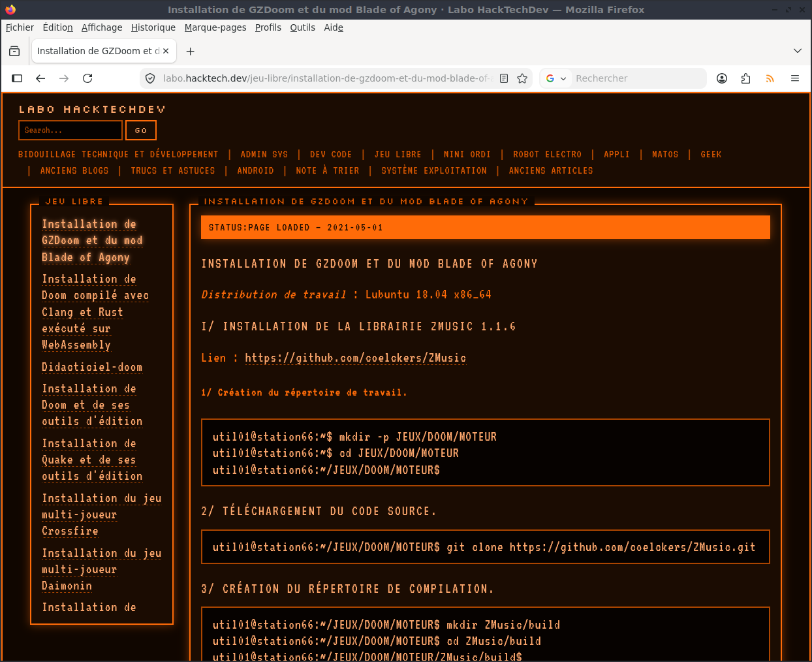Image resolution: width=812 pixels, height=662 pixels.
Task: Open the Firefox hamburger menu
Action: 795,78
